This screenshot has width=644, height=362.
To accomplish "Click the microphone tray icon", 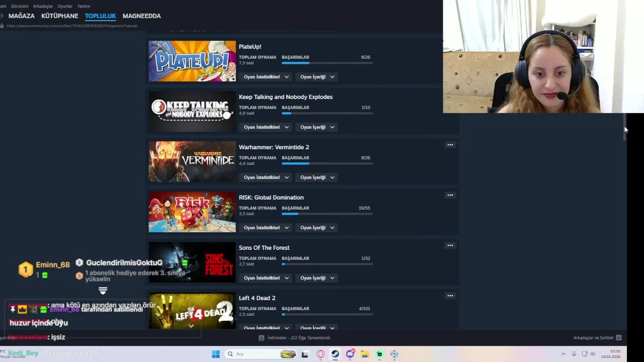I will tap(574, 354).
